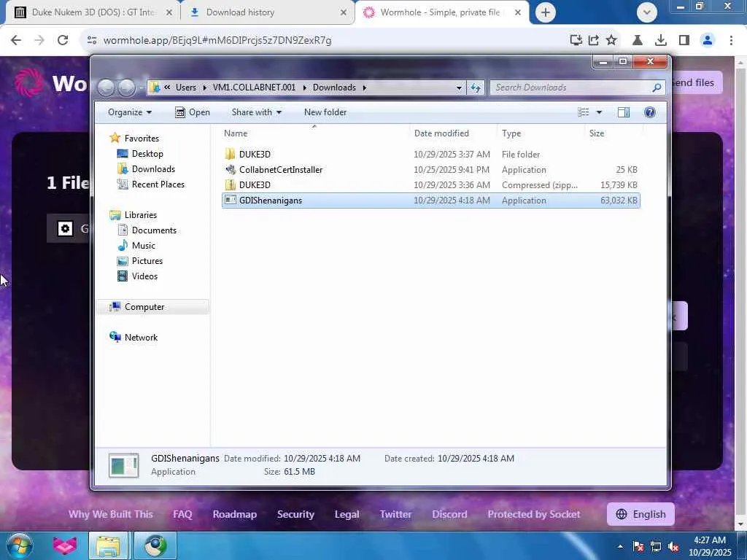Viewport: 747px width, 560px height.
Task: Open the Pictures library
Action: [147, 261]
